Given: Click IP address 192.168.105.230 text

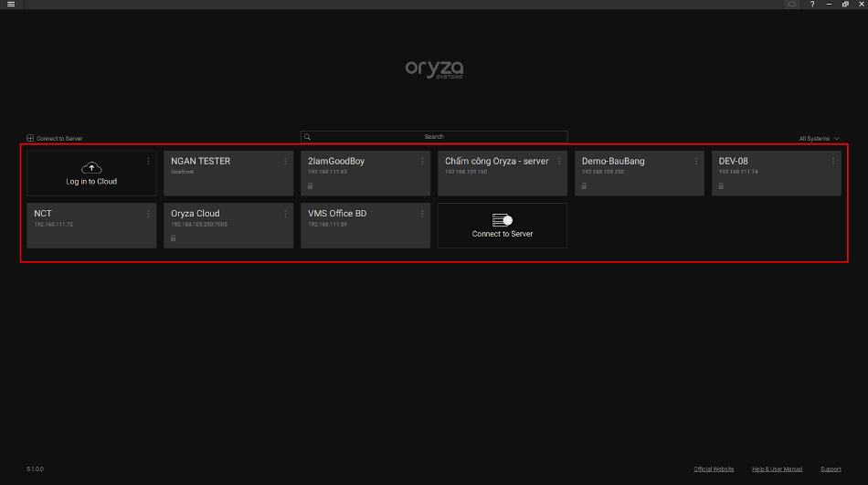Looking at the screenshot, I should (x=603, y=172).
